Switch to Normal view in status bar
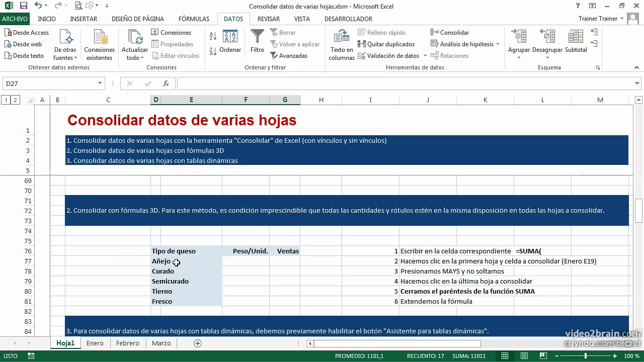The image size is (644, 362). (505, 356)
